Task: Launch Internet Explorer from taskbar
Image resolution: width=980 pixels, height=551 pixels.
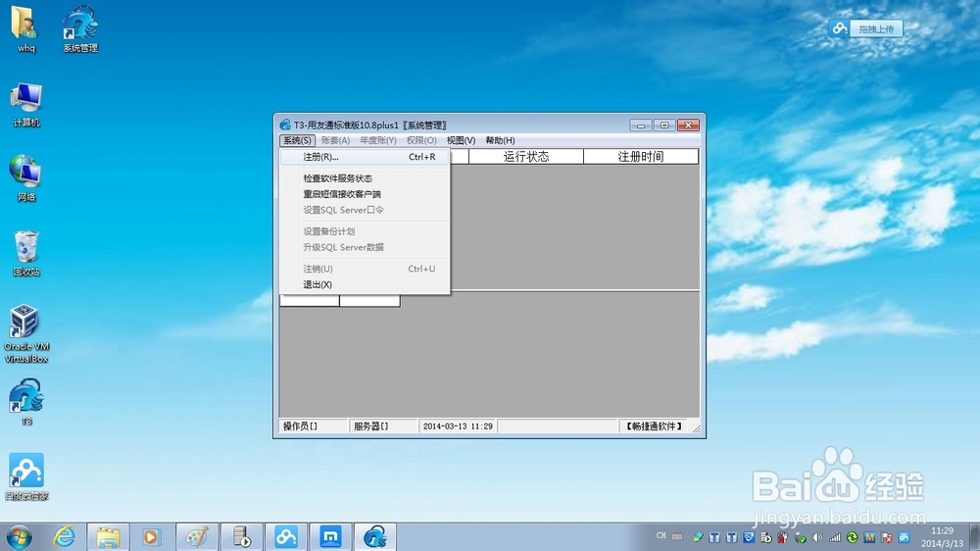Action: 64,536
